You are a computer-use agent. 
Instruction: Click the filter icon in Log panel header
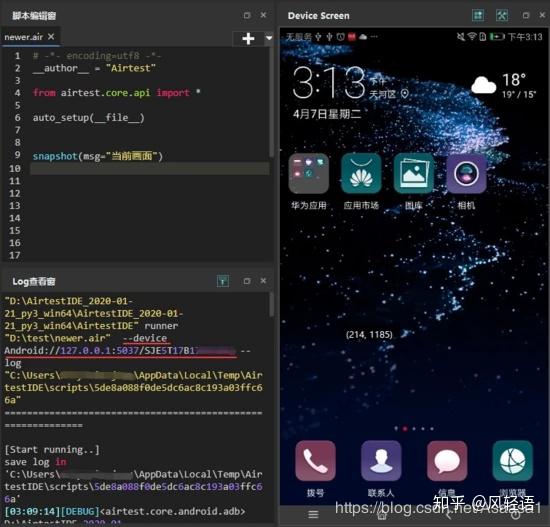(x=223, y=281)
